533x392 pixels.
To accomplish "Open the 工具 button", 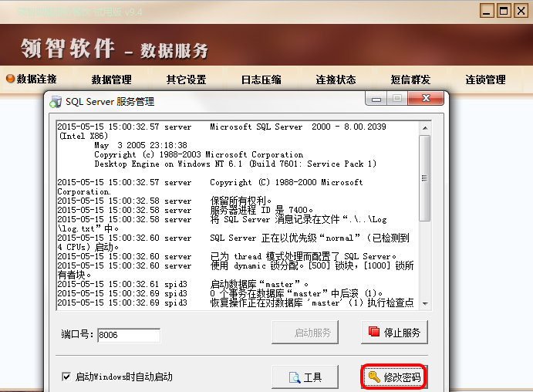I will 305,377.
